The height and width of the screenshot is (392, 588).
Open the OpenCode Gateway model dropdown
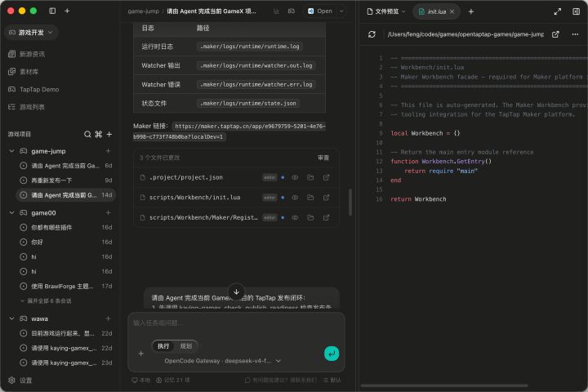pos(223,361)
